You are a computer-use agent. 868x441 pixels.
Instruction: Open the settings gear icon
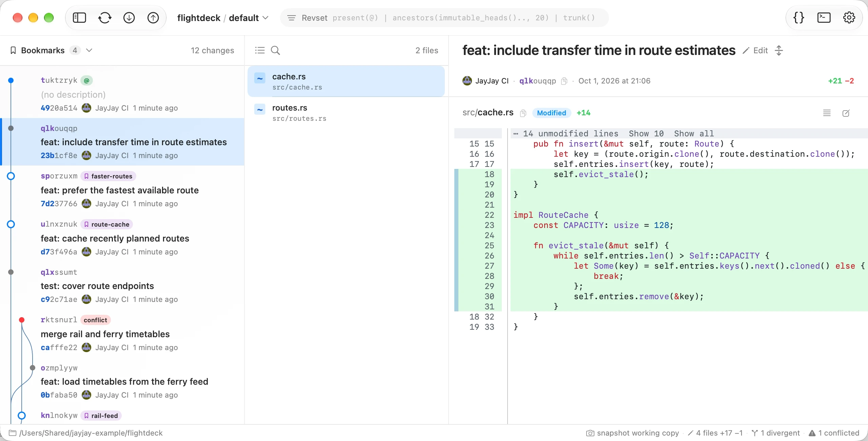pyautogui.click(x=849, y=18)
